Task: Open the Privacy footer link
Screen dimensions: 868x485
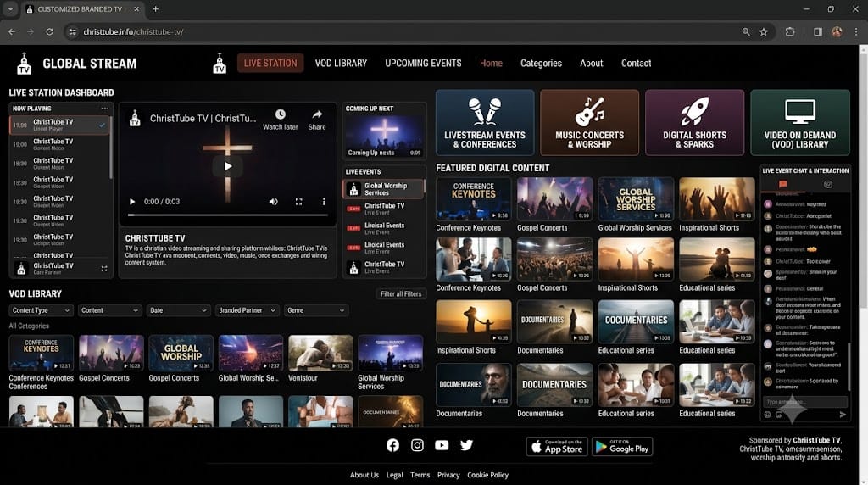Action: pos(448,475)
